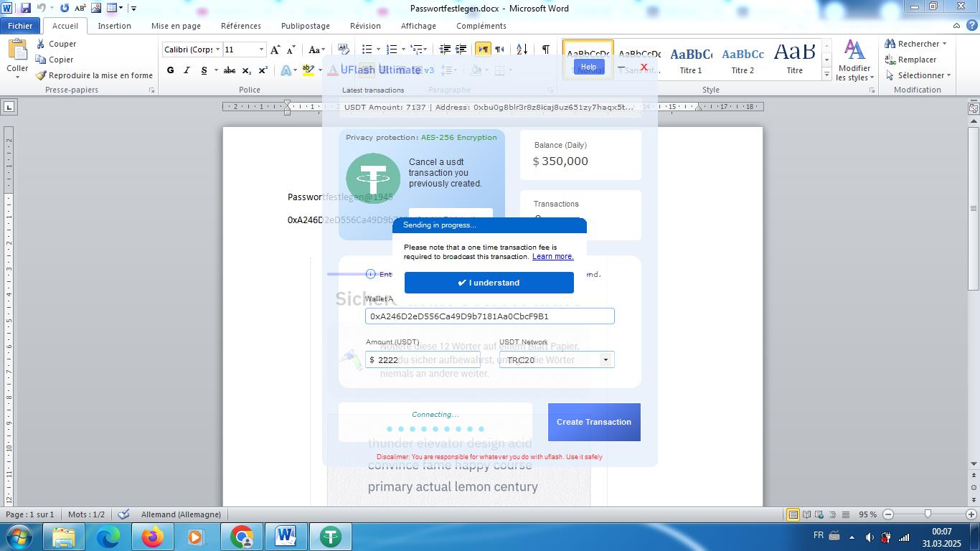The image size is (980, 551).
Task: Switch to the Affichage tab
Action: pyautogui.click(x=418, y=26)
